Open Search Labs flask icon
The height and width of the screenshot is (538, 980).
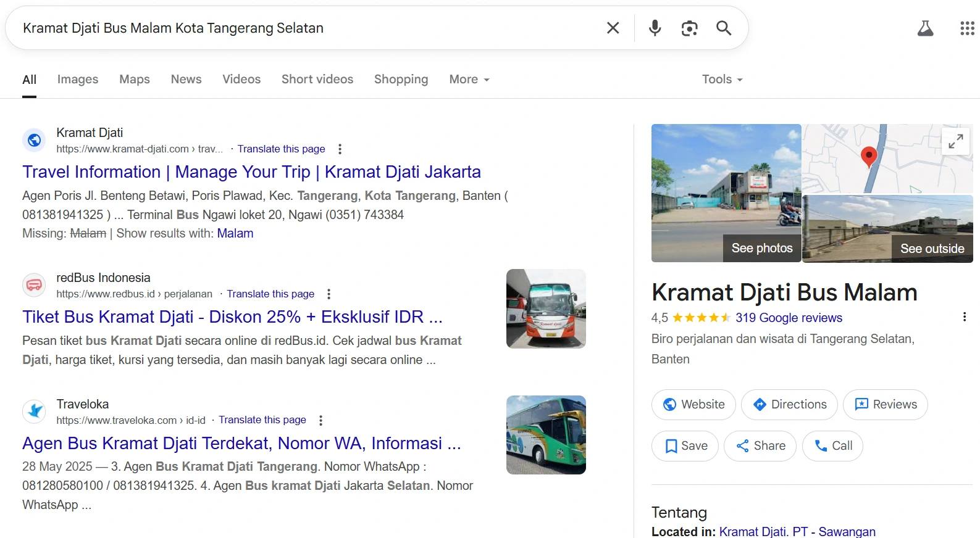point(925,28)
